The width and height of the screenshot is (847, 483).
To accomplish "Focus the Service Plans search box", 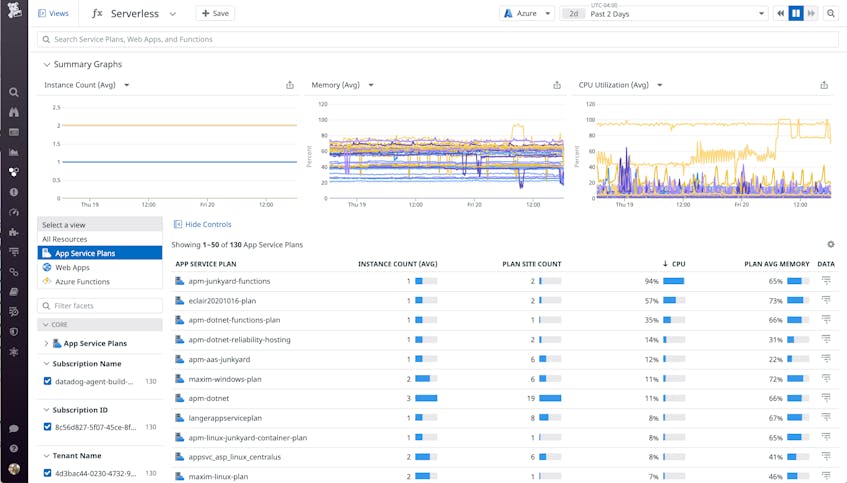I will 438,39.
